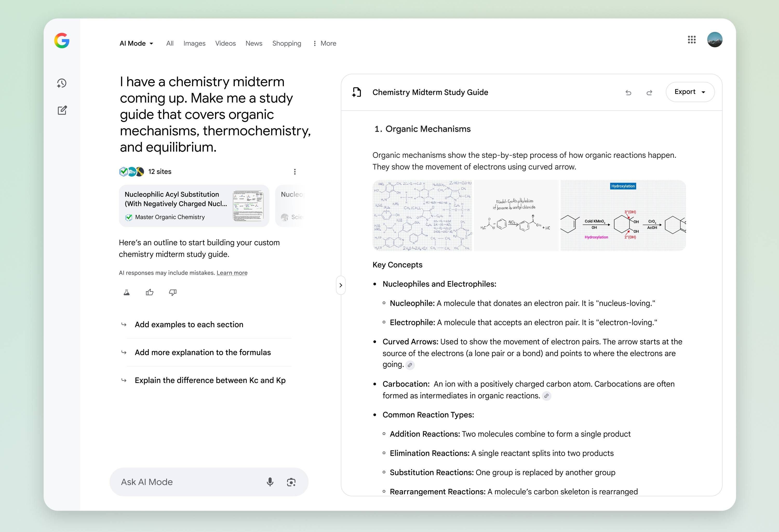Image resolution: width=779 pixels, height=532 pixels.
Task: Click the 'Electrophile:' definition line
Action: point(523,322)
